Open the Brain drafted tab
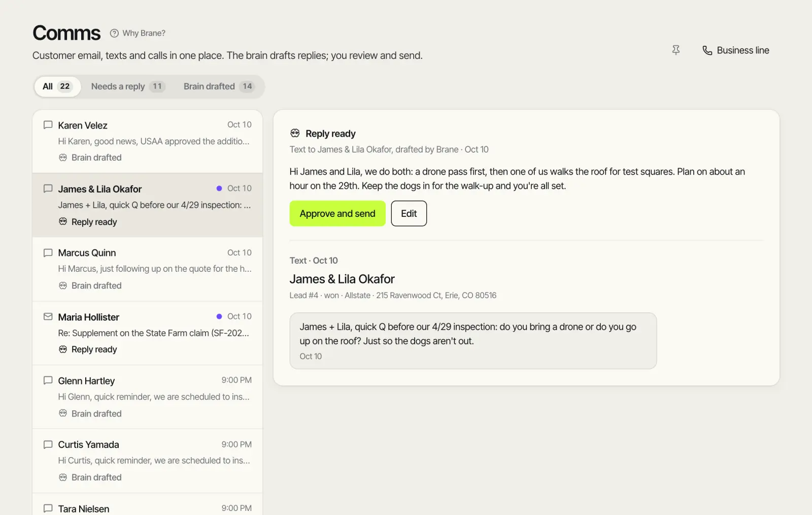 point(218,86)
